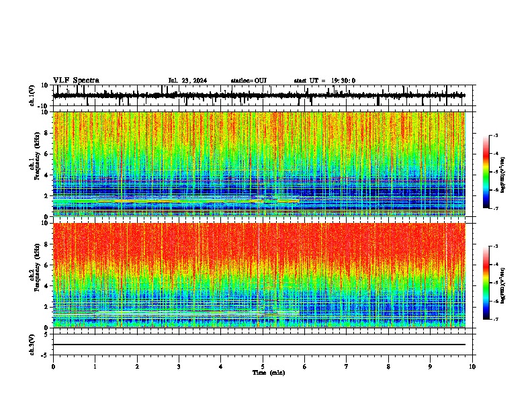Click the time axis tick label '0'

[53, 367]
